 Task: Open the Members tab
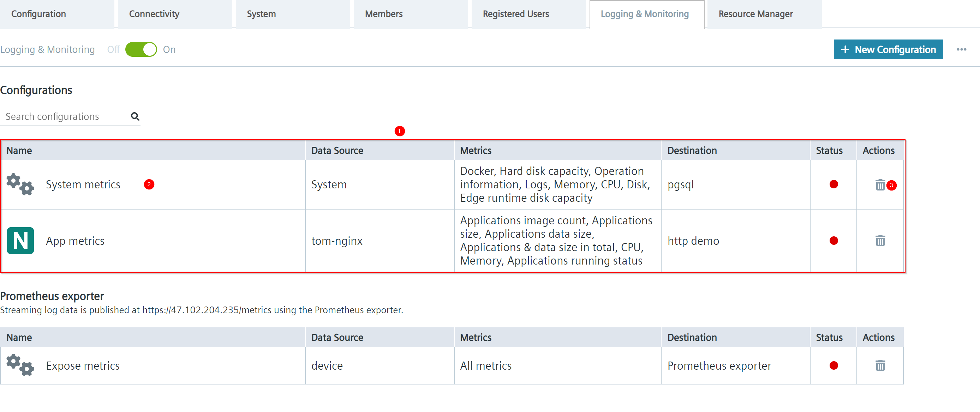point(383,14)
